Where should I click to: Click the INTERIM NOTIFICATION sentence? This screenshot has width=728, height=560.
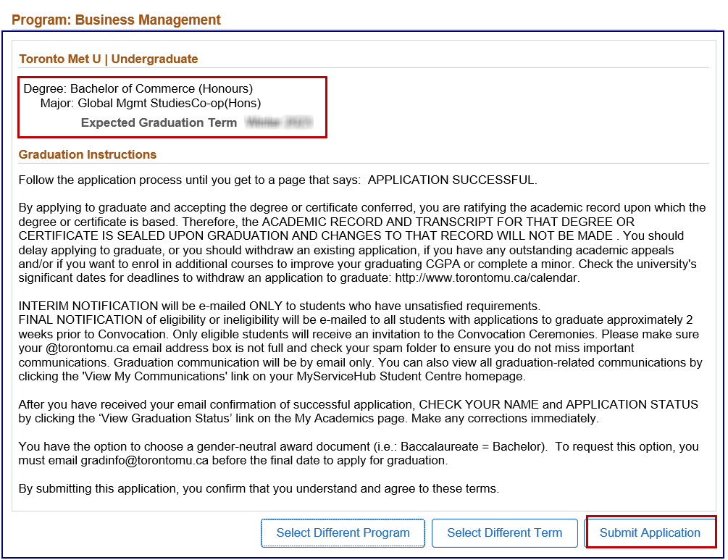[280, 306]
